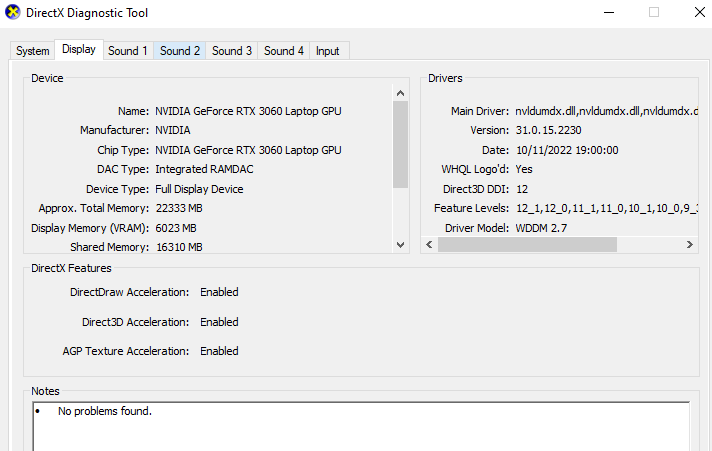The height and width of the screenshot is (451, 712).
Task: Click the 'Drivers' group heading
Action: point(445,78)
